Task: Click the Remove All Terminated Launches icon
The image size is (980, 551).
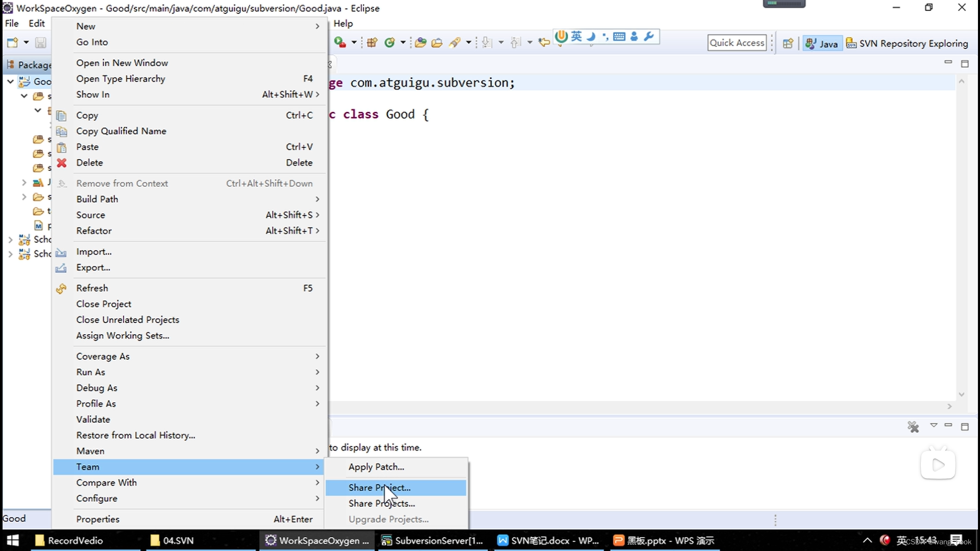Action: (x=913, y=427)
